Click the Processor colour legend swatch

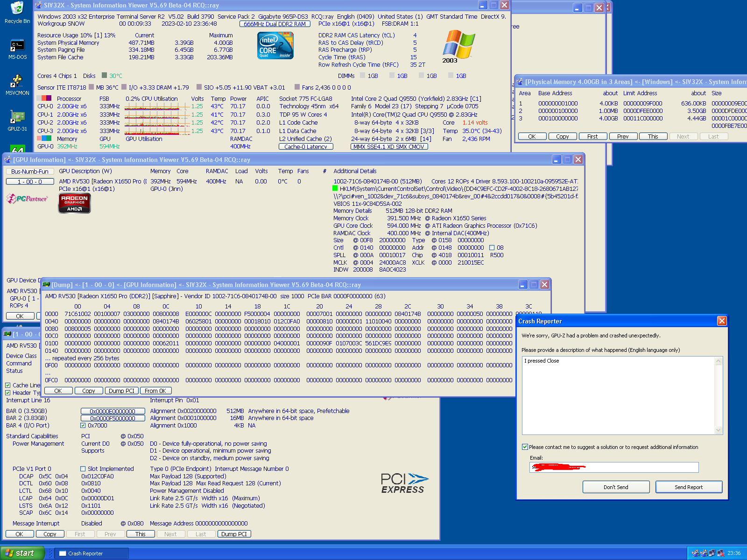pos(44,98)
